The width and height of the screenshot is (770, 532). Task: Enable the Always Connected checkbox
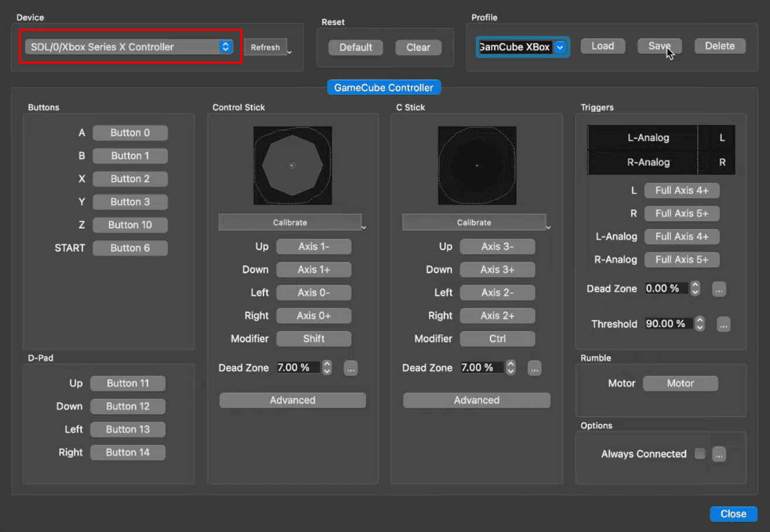pos(700,454)
